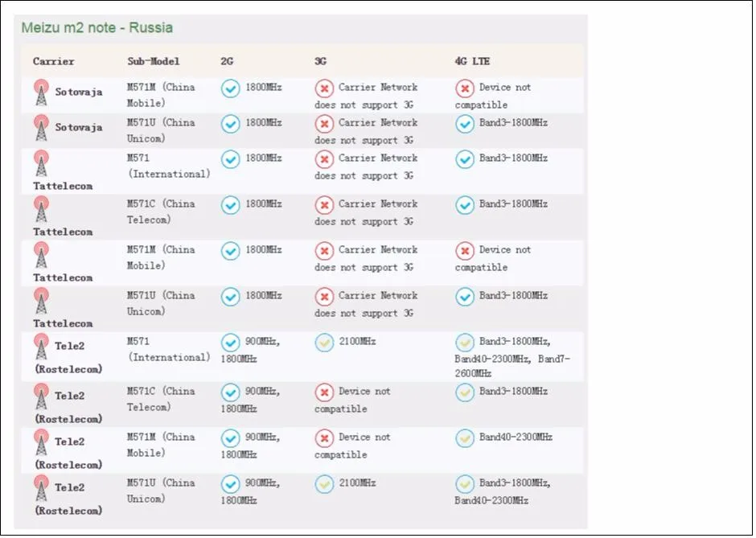The width and height of the screenshot is (756, 538).
Task: Click the tower icon in Sotovaja M571U row
Action: [x=42, y=128]
